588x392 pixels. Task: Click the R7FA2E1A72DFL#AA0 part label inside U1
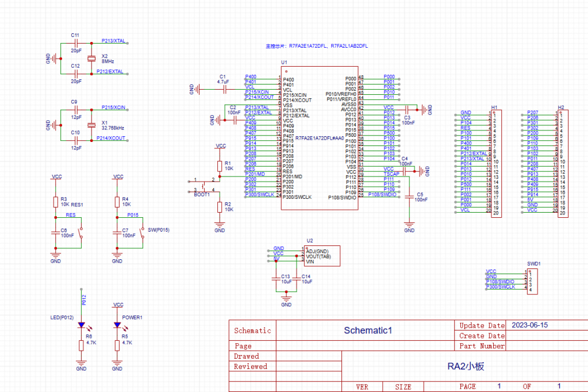coord(320,138)
